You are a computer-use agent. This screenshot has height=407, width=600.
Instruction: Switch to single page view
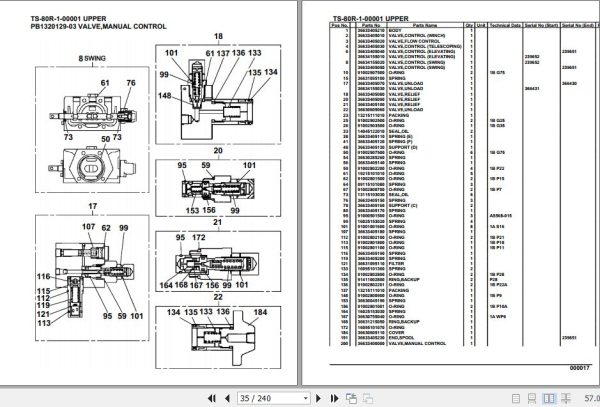(516, 398)
